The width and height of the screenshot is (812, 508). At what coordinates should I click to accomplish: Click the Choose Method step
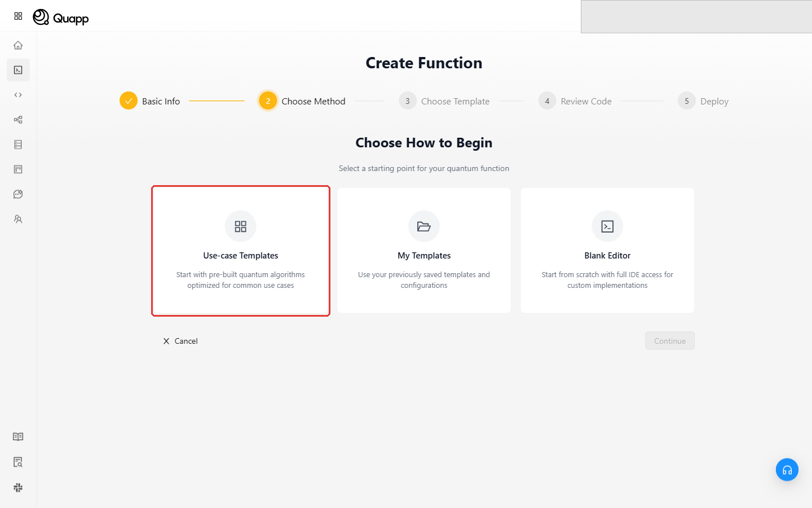(302, 101)
